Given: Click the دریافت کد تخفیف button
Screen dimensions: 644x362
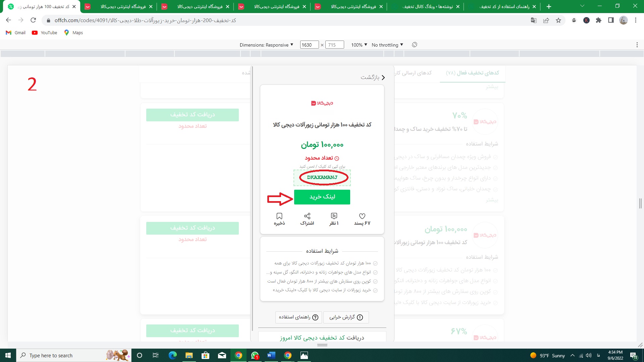Looking at the screenshot, I should coord(193,115).
